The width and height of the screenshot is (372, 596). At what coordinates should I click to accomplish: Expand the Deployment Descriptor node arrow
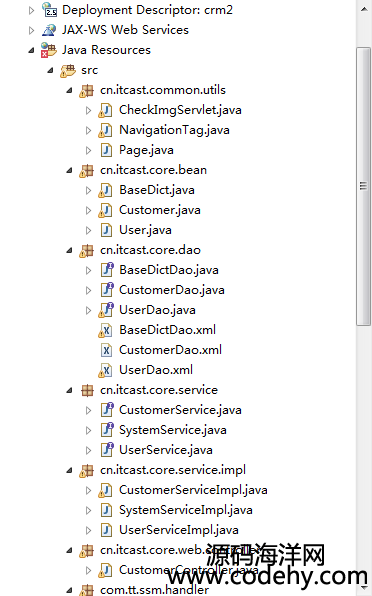click(x=32, y=10)
